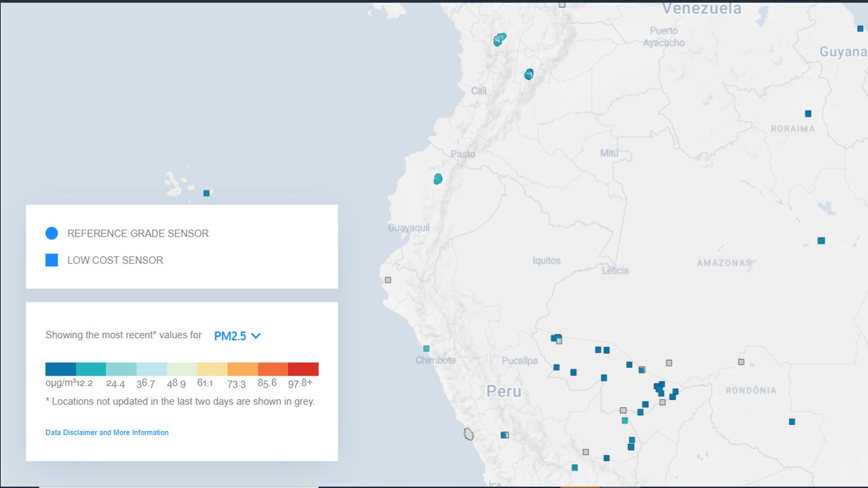868x488 pixels.
Task: Click the Low Cost Sensor legend text
Action: coord(115,260)
